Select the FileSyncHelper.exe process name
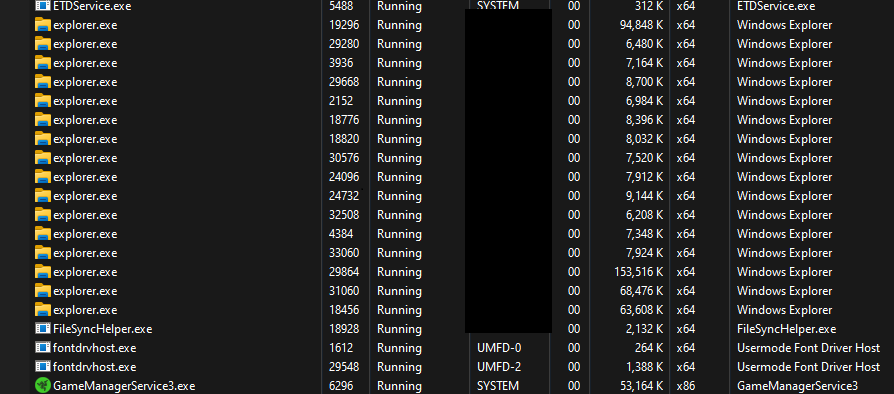The height and width of the screenshot is (394, 894). tap(103, 329)
